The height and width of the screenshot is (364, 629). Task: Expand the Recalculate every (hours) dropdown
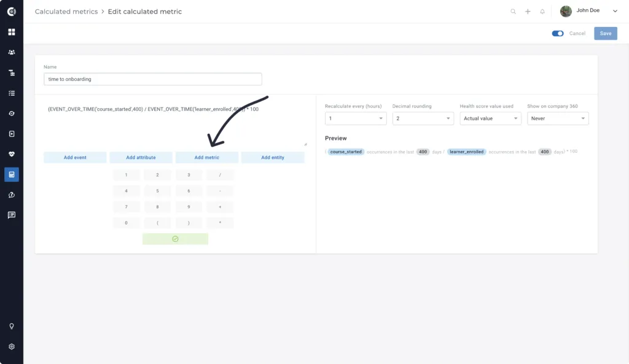click(x=356, y=118)
